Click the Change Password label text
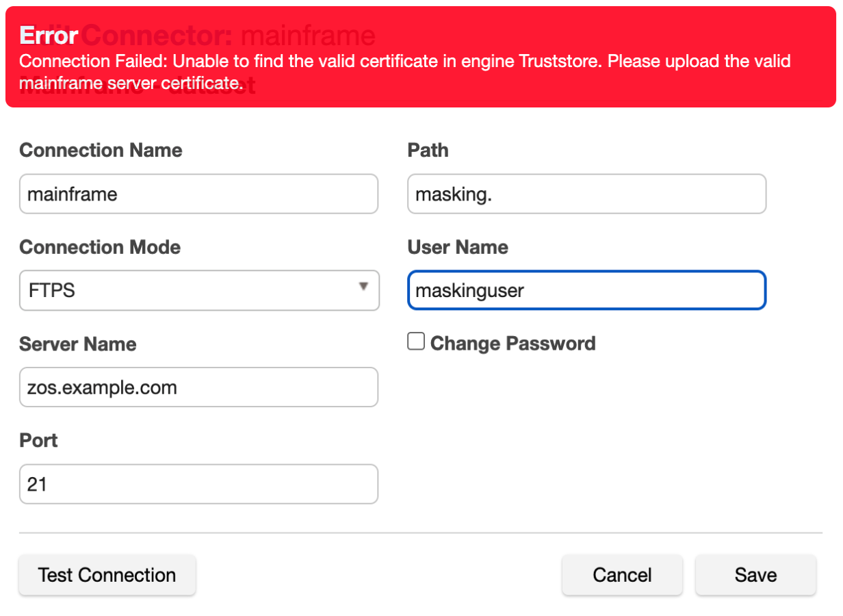Viewport: 843px width, 616px height. click(x=513, y=343)
